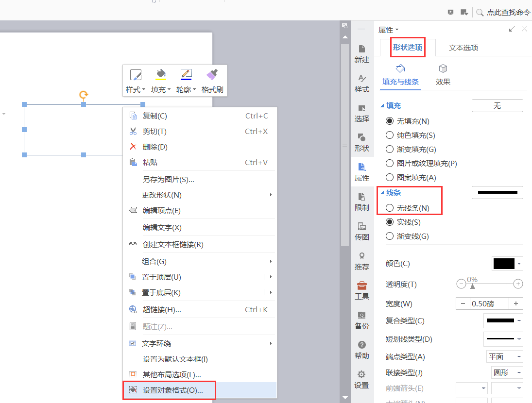
Task: Open 属性 panel in sidebar
Action: coord(361,172)
